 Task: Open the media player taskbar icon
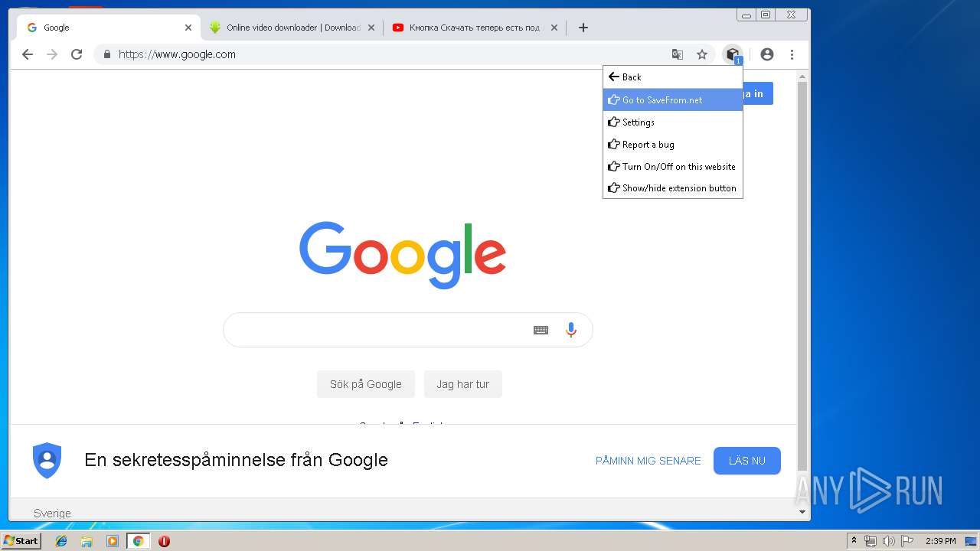coord(113,541)
